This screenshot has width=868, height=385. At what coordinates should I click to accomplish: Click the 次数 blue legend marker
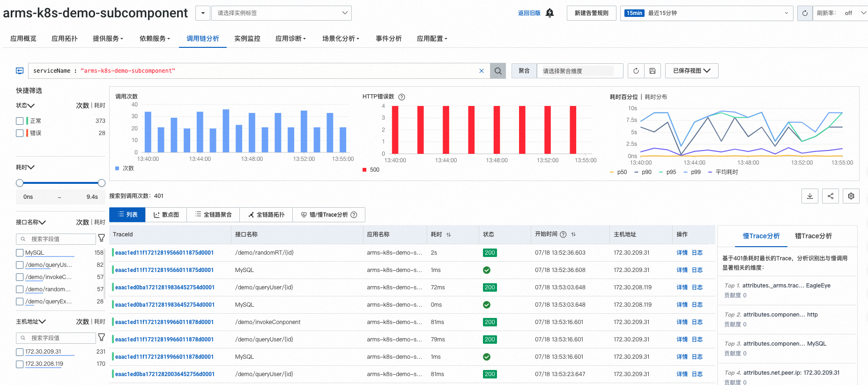point(117,168)
